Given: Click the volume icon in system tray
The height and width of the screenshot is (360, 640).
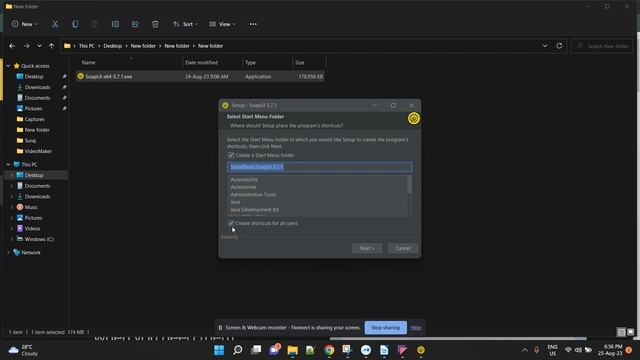Looking at the screenshot, I should (x=578, y=350).
